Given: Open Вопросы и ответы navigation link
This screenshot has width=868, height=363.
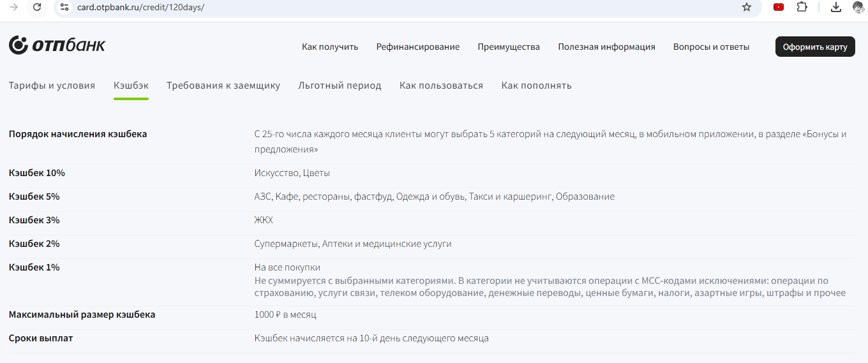Looking at the screenshot, I should pyautogui.click(x=711, y=47).
